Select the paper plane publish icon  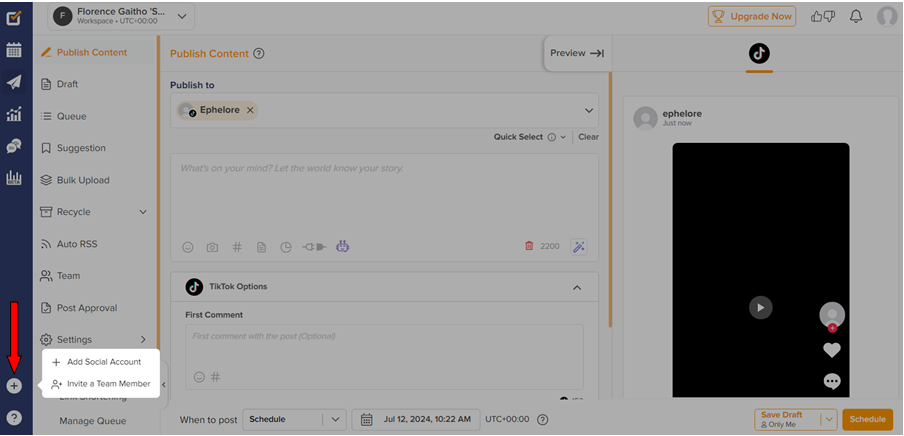coord(14,82)
